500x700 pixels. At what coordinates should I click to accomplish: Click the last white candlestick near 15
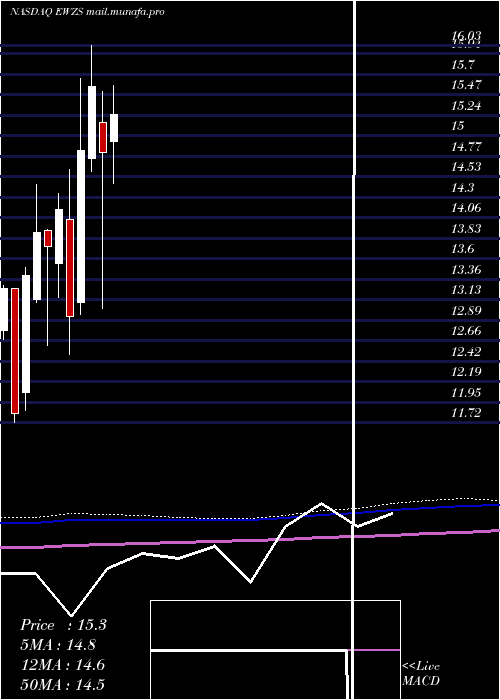pos(114,128)
